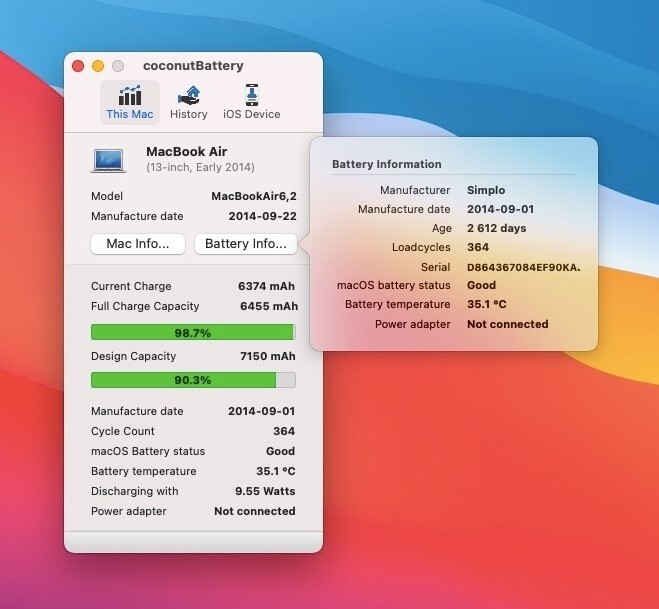The width and height of the screenshot is (659, 609).
Task: Click the Design Capacity value 7150 mAh
Action: (268, 356)
